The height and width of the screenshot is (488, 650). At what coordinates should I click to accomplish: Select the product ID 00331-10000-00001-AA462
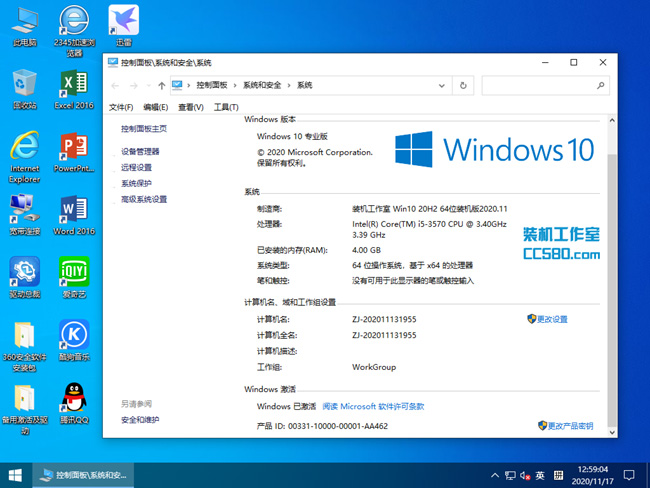coord(338,426)
